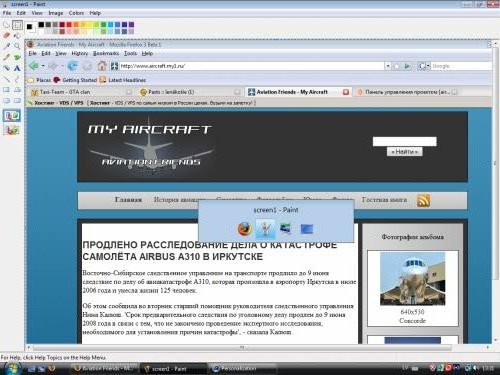The image size is (500, 375).
Task: Switch to Personalization window in taskbar
Action: [242, 368]
